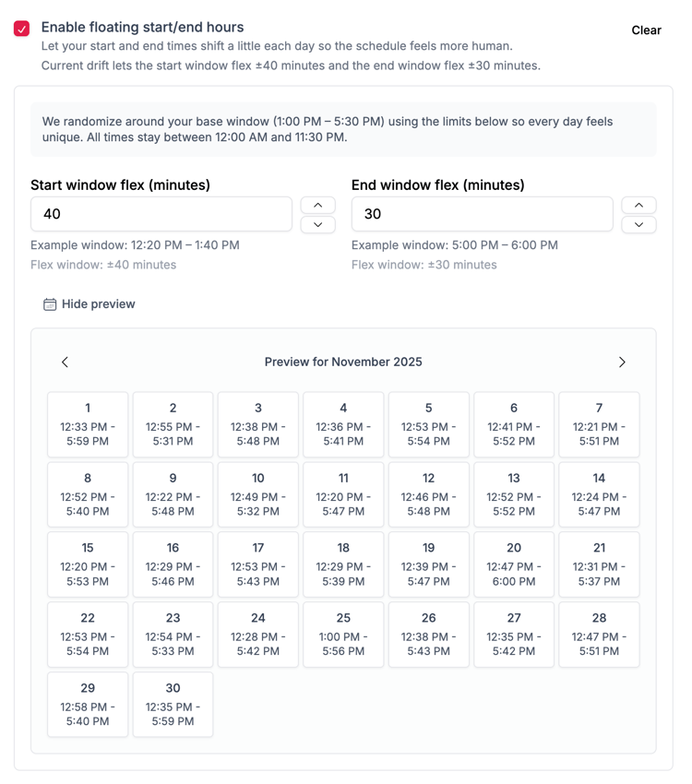
Task: Click the Clear link
Action: (646, 30)
